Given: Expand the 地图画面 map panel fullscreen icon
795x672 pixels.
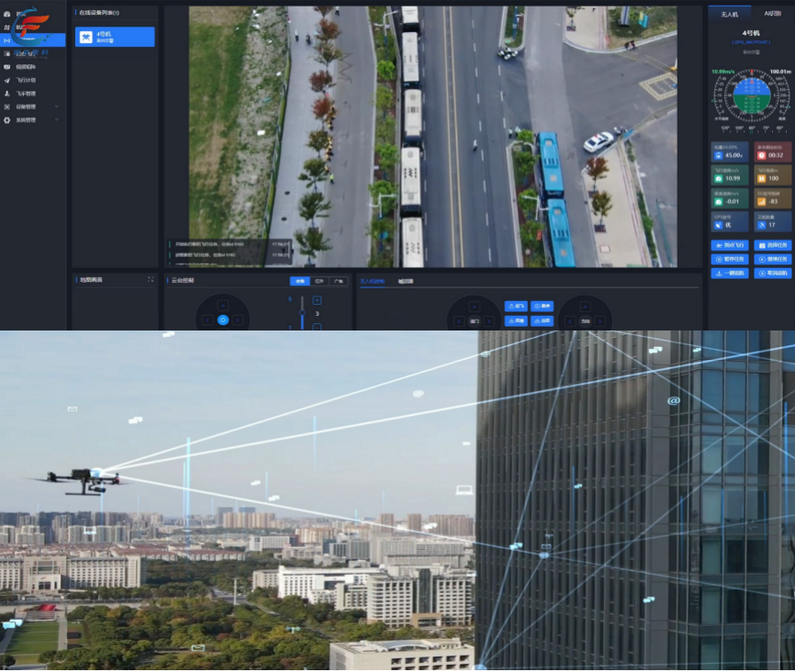Looking at the screenshot, I should [x=151, y=280].
